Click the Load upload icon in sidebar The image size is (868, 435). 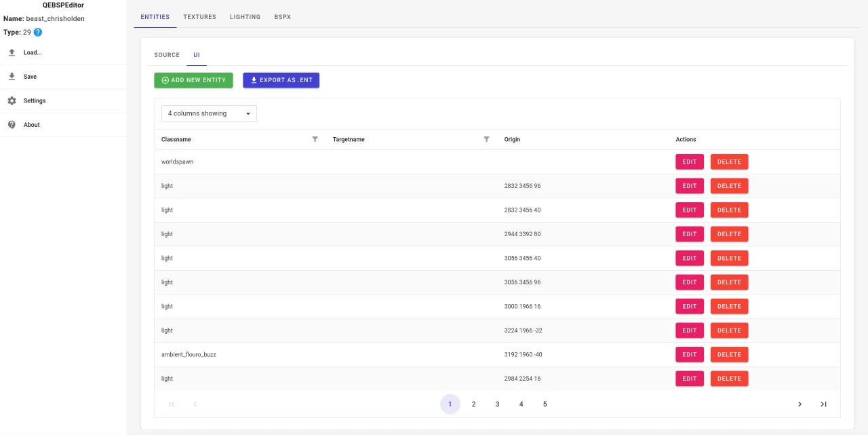(12, 52)
